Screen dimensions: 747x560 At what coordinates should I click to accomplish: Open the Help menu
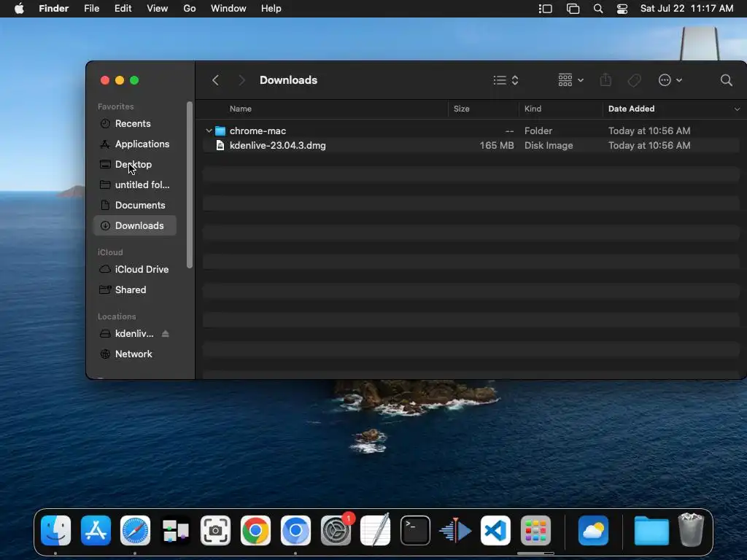(x=271, y=9)
